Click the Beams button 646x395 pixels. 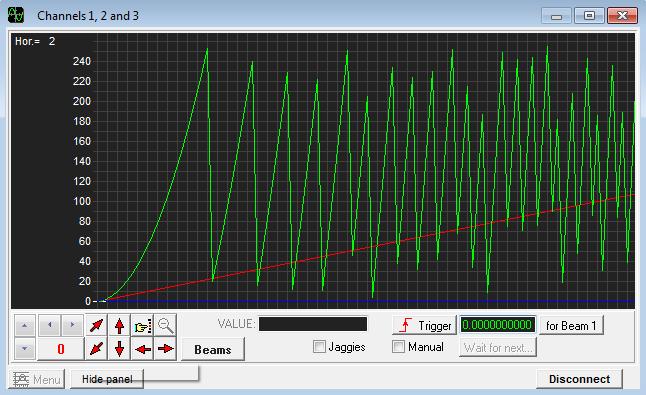tap(213, 349)
